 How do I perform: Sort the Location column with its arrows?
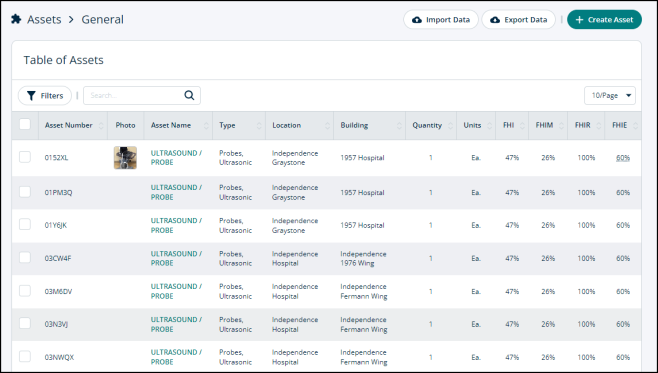tap(327, 125)
